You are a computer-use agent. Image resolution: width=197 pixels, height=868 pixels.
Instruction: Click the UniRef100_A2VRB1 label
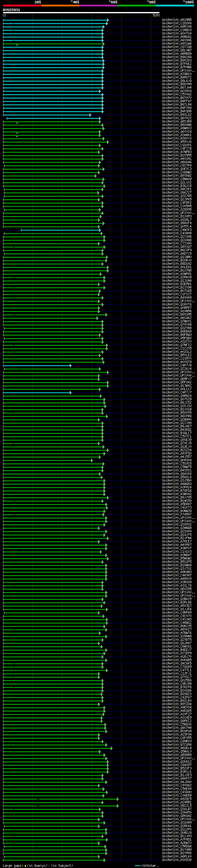click(177, 803)
